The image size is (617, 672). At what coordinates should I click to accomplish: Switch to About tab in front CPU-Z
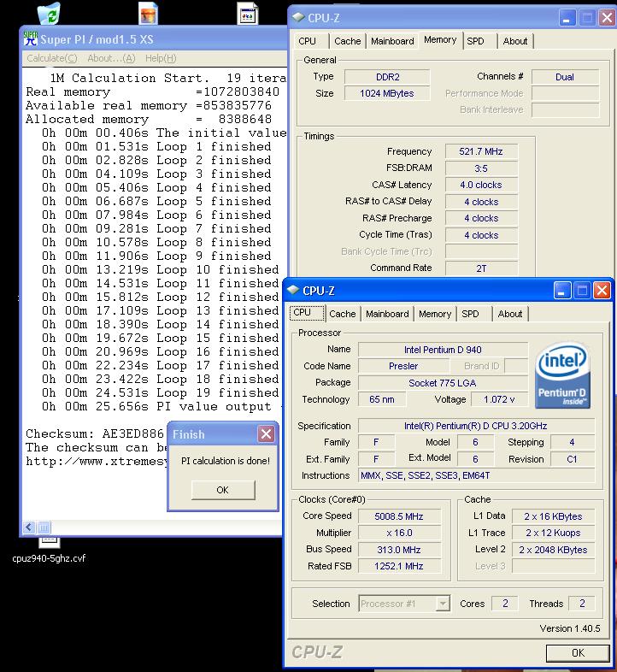pos(510,314)
